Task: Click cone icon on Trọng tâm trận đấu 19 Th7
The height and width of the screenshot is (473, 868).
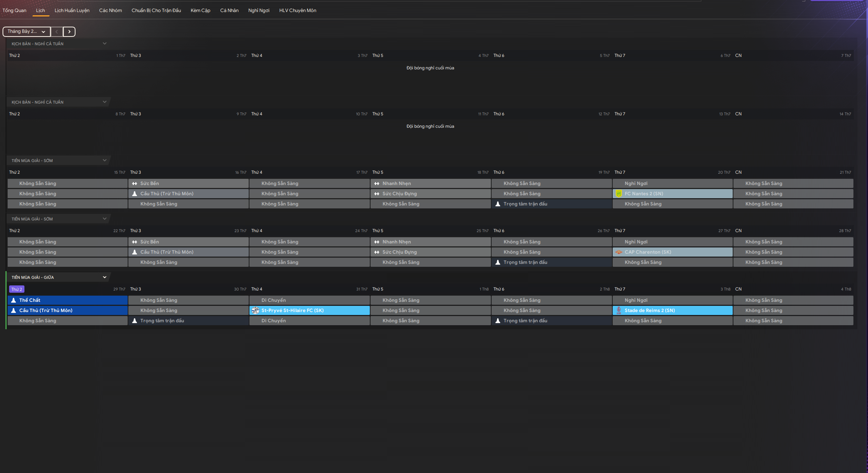Action: pos(498,204)
